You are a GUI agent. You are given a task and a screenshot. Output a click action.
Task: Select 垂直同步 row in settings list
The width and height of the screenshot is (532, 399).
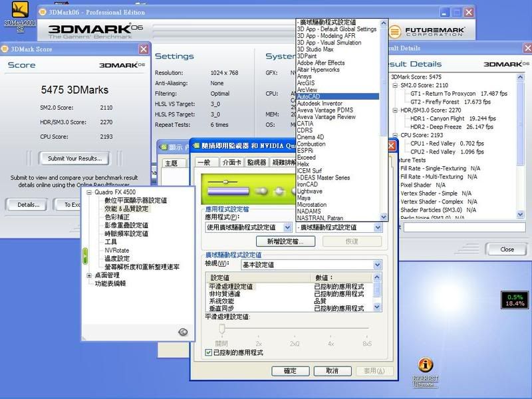[289, 308]
